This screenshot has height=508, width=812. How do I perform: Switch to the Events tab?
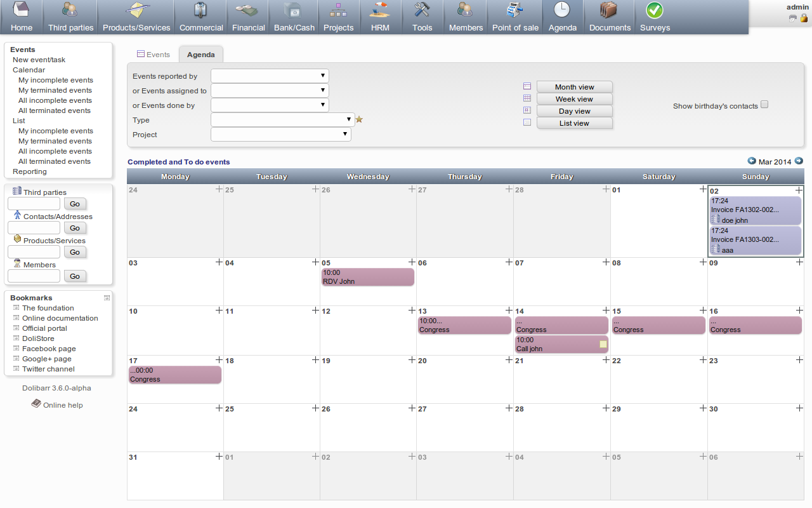point(154,55)
